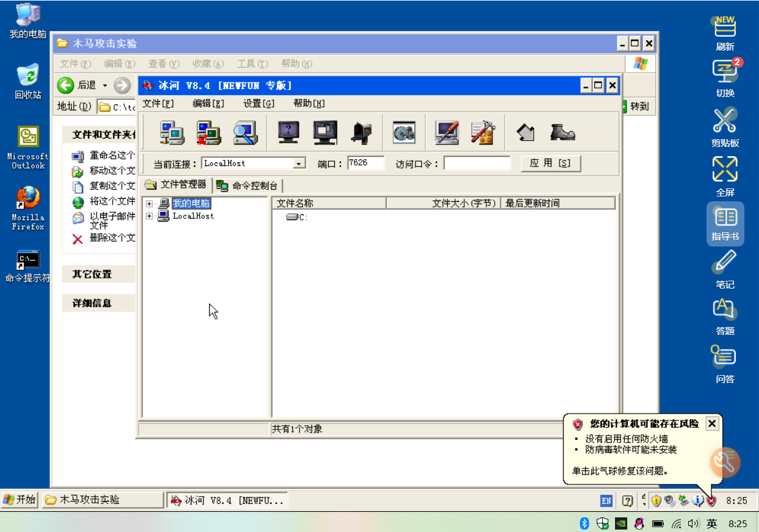Click the red shield security alert tray icon
Viewport: 759px width, 532px height.
point(711,501)
